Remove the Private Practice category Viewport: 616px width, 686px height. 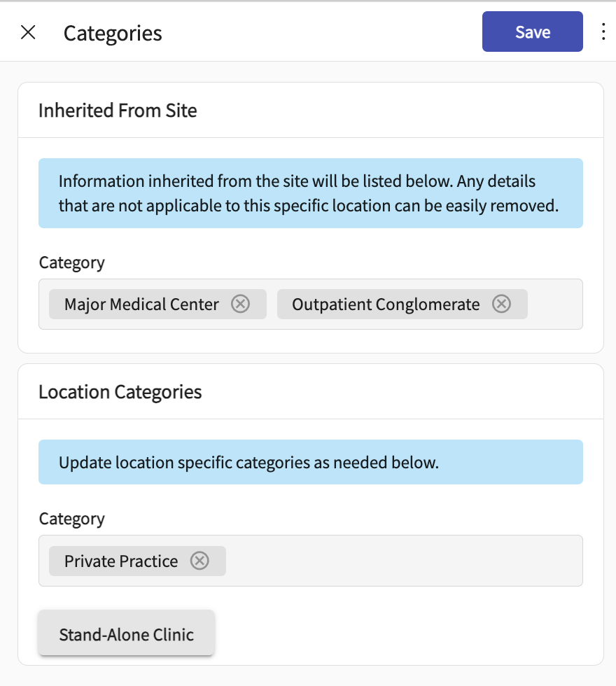pos(199,561)
